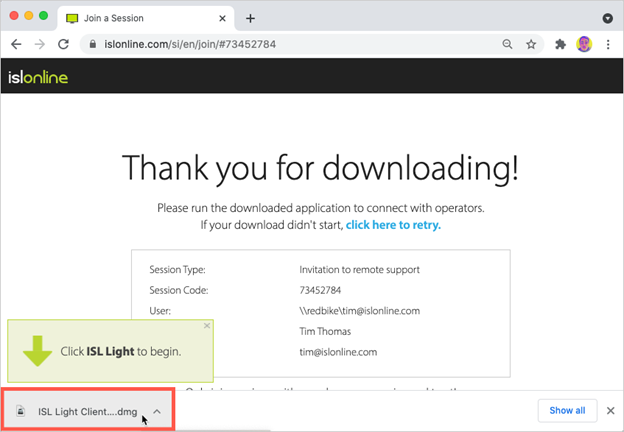624x432 pixels.
Task: Open a new tab with plus button
Action: coord(250,18)
